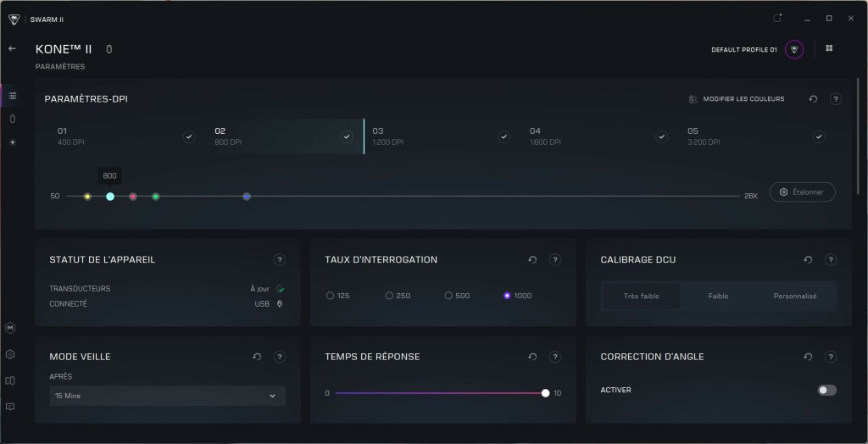The height and width of the screenshot is (444, 868).
Task: Reset Mode Veille to default
Action: coord(257,357)
